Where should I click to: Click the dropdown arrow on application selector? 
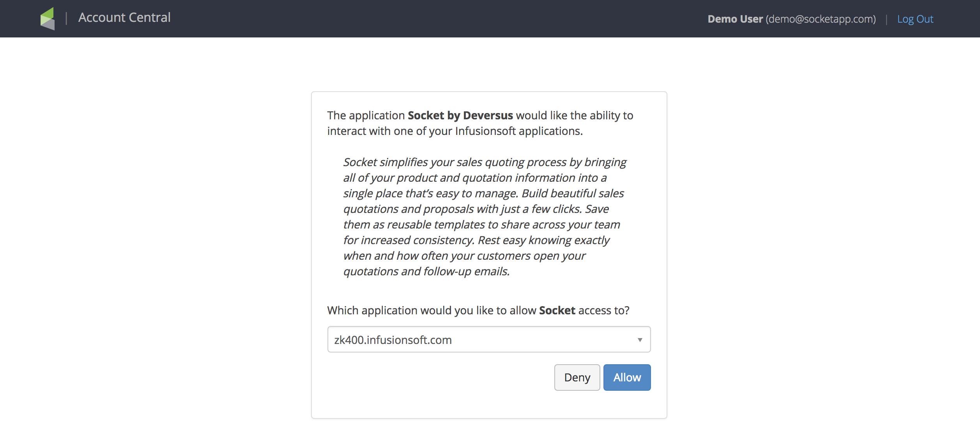(640, 340)
